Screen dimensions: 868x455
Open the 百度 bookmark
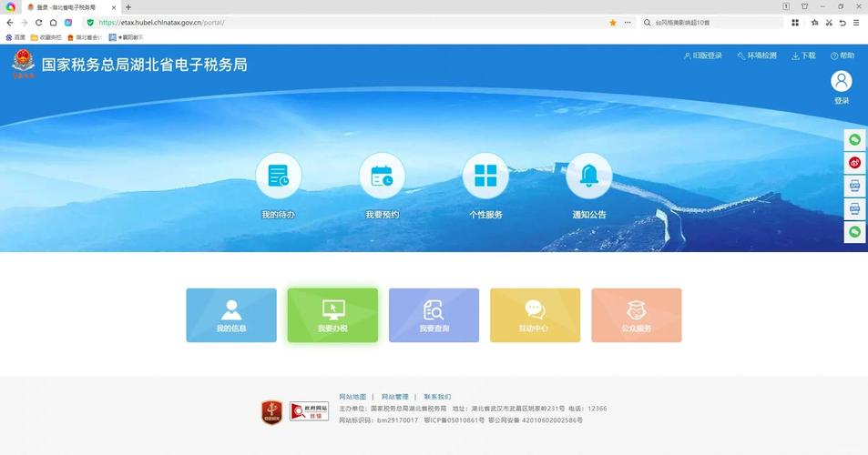pos(15,37)
